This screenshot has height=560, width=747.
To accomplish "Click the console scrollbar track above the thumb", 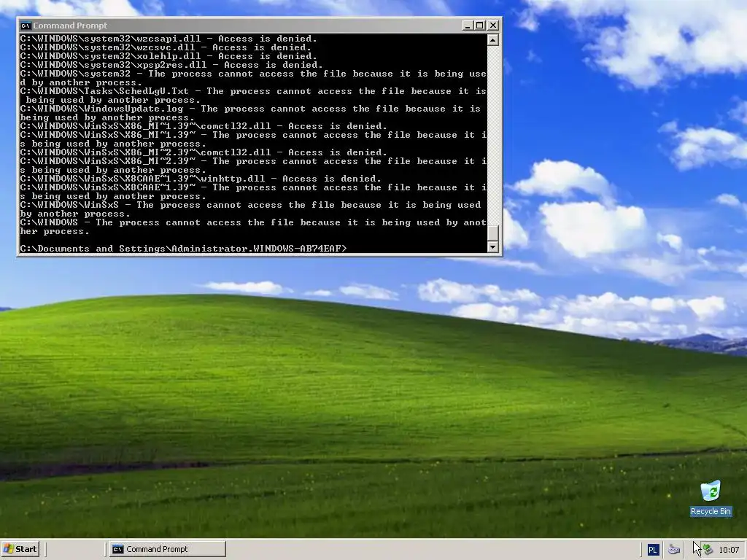I will (493, 135).
